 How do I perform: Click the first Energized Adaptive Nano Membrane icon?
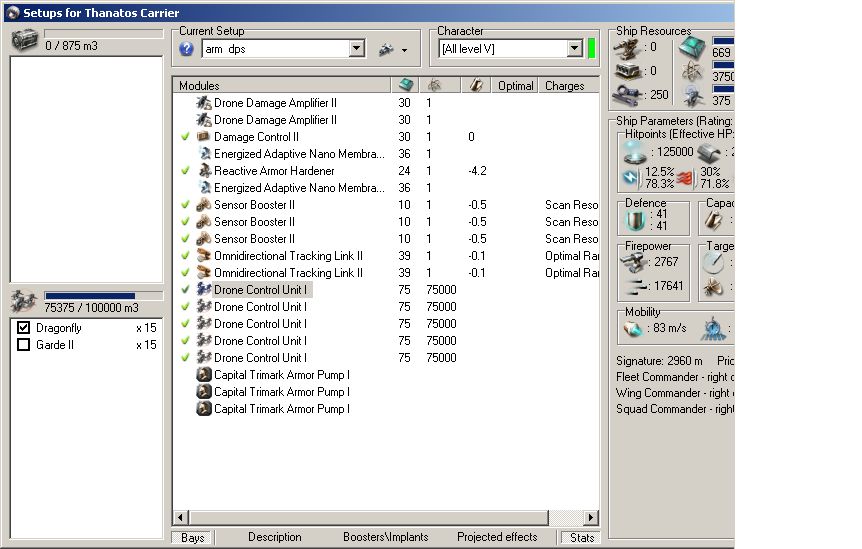tap(204, 153)
